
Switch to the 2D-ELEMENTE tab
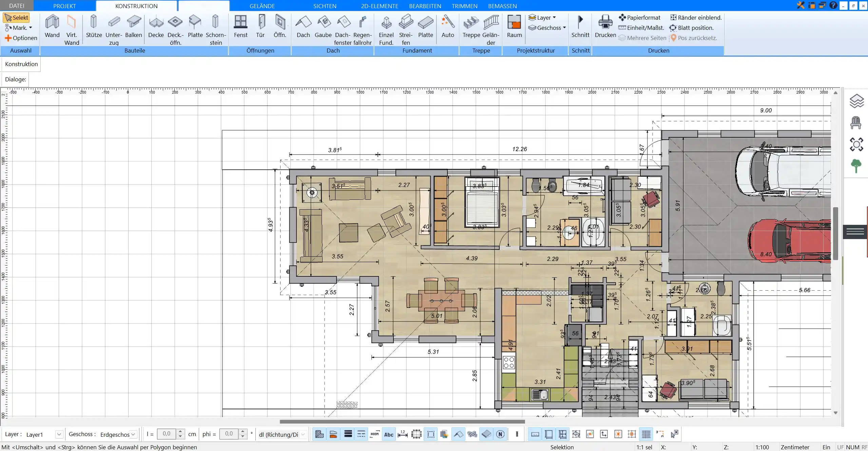(x=380, y=6)
